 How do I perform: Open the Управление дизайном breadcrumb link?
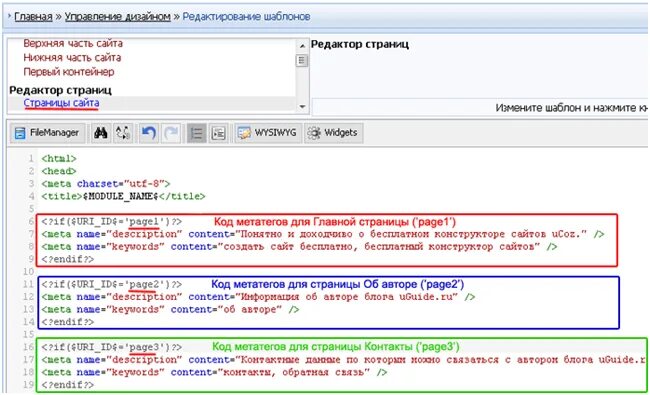(117, 17)
